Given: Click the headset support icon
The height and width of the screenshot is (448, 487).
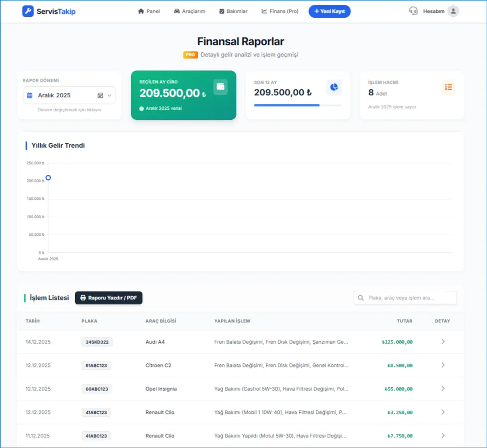Looking at the screenshot, I should [x=413, y=11].
